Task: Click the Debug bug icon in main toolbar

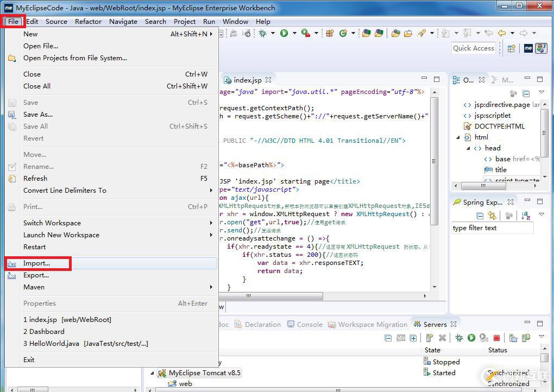Action: point(262,33)
